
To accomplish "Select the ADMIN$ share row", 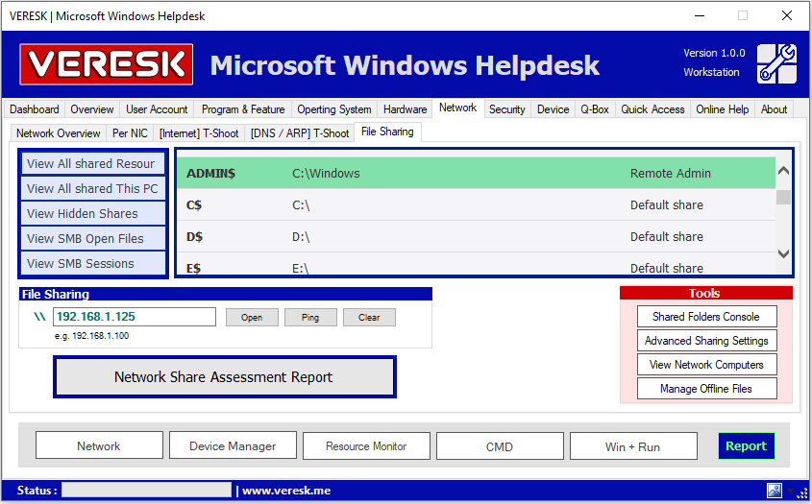I will pos(475,174).
